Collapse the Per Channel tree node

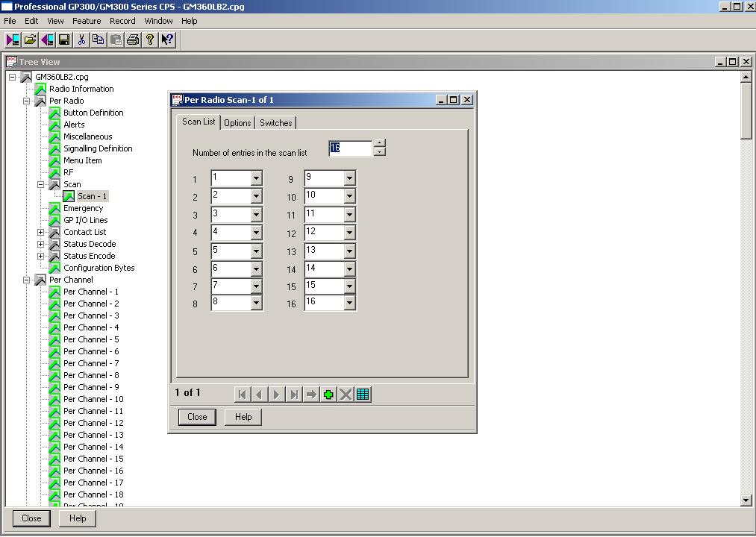(27, 280)
